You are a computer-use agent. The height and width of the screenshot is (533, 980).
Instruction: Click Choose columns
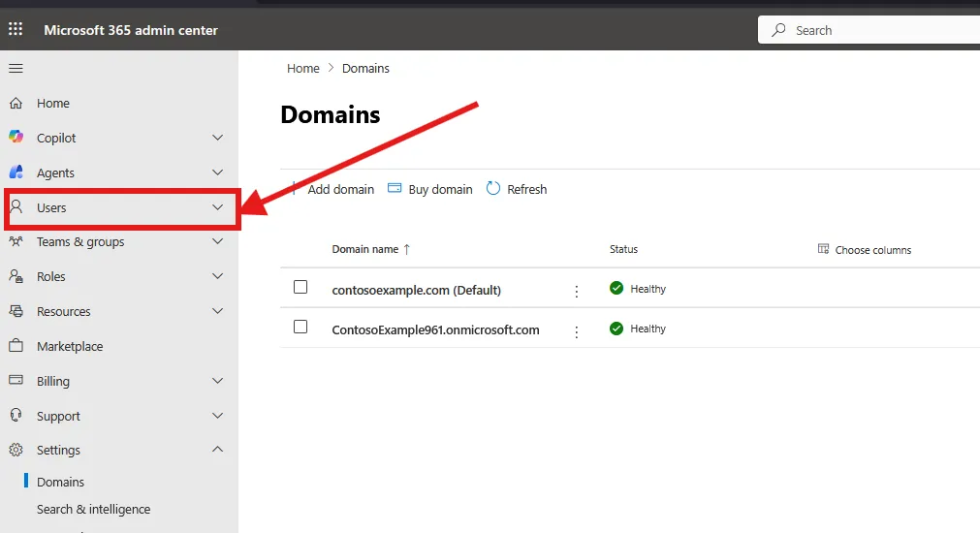(x=865, y=249)
